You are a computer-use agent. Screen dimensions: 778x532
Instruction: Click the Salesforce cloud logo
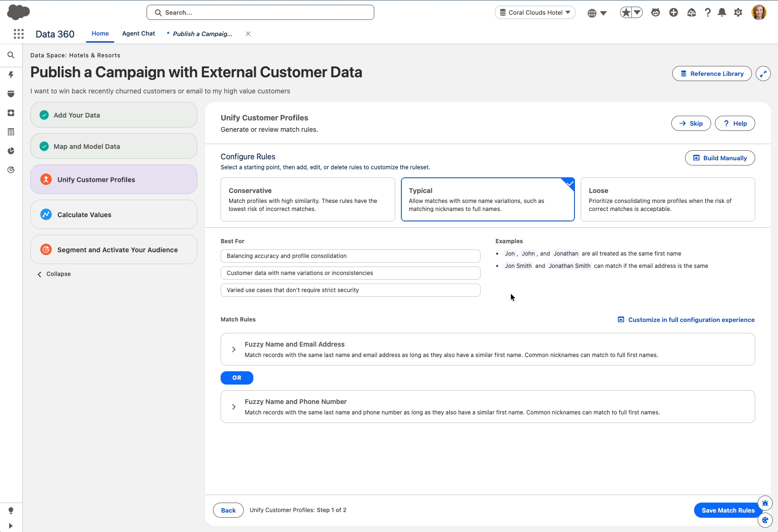click(x=19, y=12)
